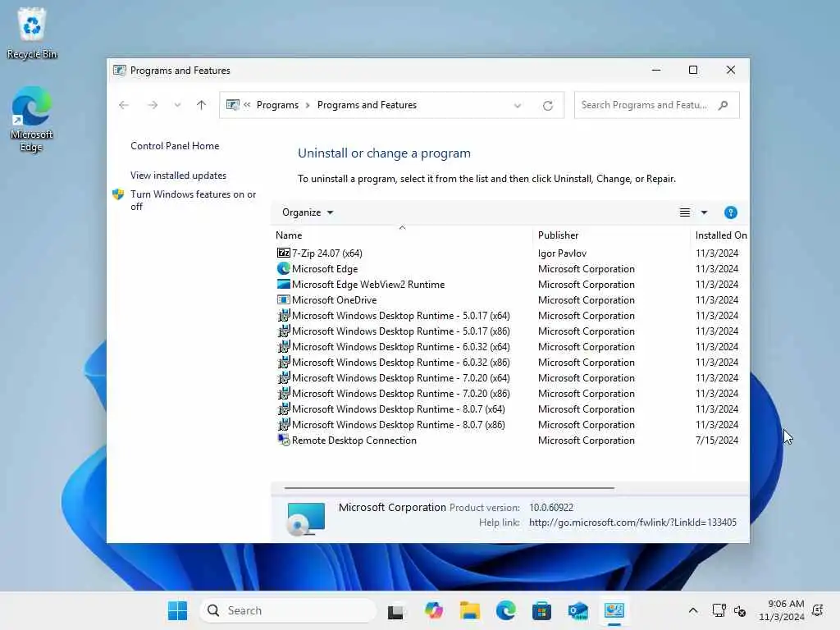
Task: Launch Microsoft Edge from the taskbar
Action: (x=505, y=610)
